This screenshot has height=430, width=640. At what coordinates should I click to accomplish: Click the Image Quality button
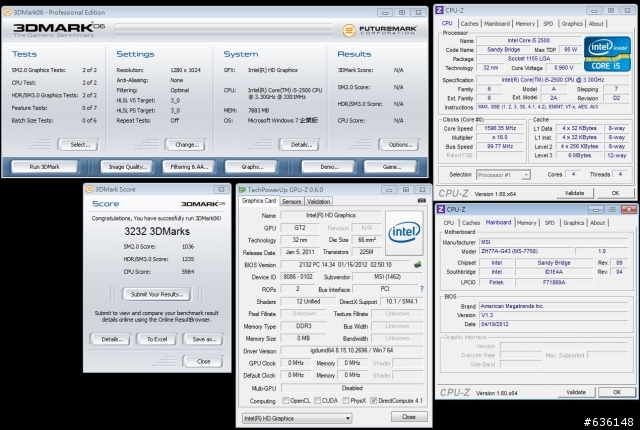pyautogui.click(x=128, y=167)
